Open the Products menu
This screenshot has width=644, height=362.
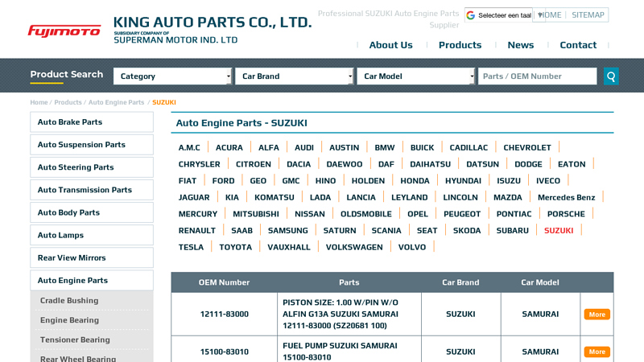460,45
